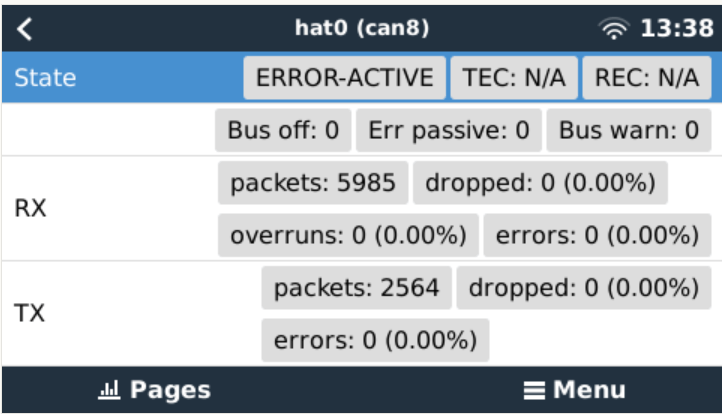This screenshot has height=414, width=722.
Task: Click the ERROR-ACTIVE state badge
Action: pyautogui.click(x=345, y=78)
